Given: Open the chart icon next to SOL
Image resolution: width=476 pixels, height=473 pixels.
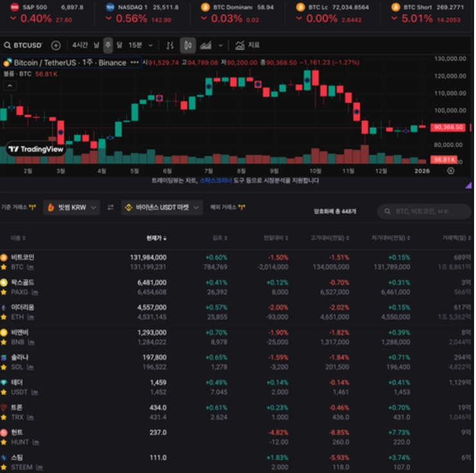Looking at the screenshot, I should click(x=30, y=367).
